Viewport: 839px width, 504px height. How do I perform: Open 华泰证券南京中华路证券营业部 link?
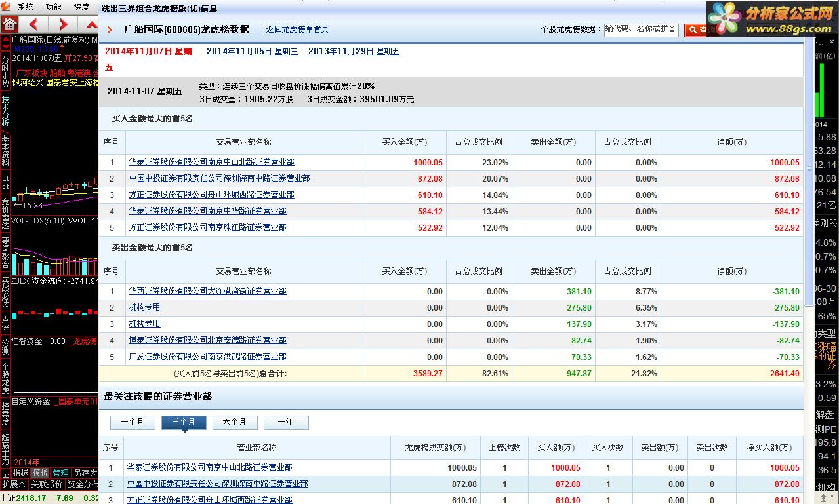(x=207, y=211)
